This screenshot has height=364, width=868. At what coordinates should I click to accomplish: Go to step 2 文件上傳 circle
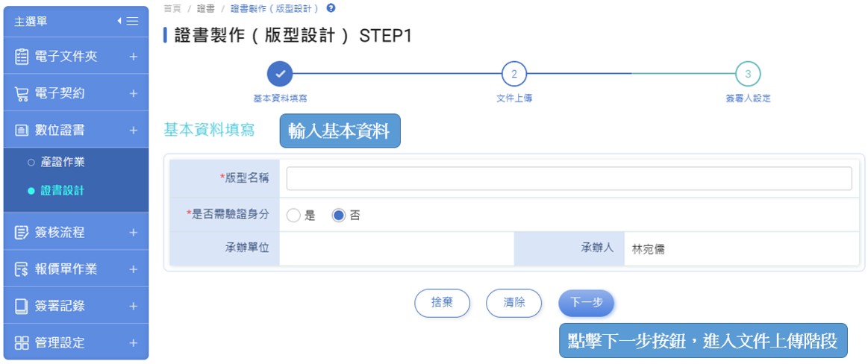(514, 74)
